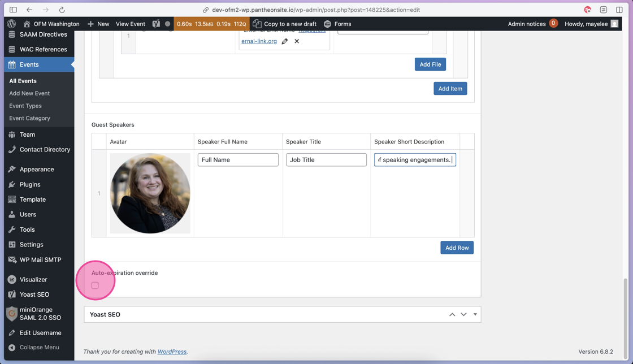Click the guest speaker avatar image
Screen dimensions: 633x364
[150, 193]
